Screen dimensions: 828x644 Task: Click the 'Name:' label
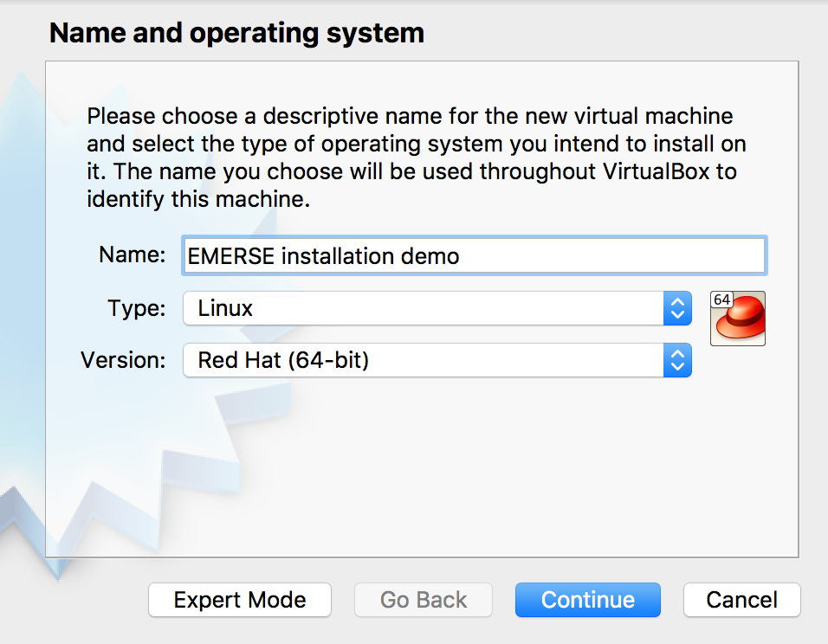click(132, 254)
